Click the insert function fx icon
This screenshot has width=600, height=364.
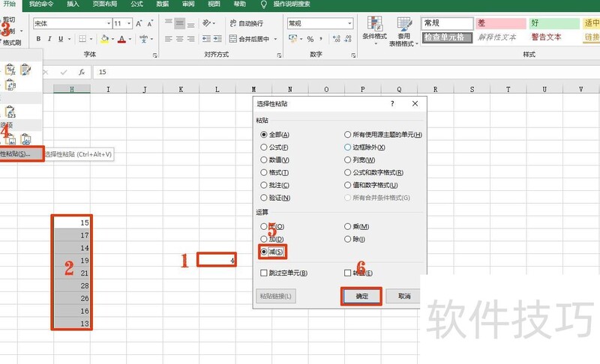81,72
